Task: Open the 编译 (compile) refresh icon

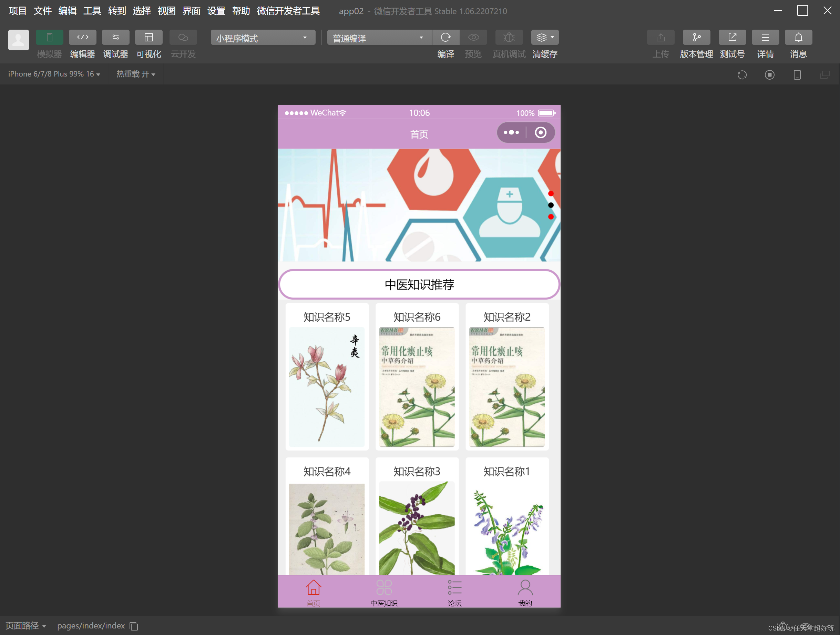Action: click(446, 37)
